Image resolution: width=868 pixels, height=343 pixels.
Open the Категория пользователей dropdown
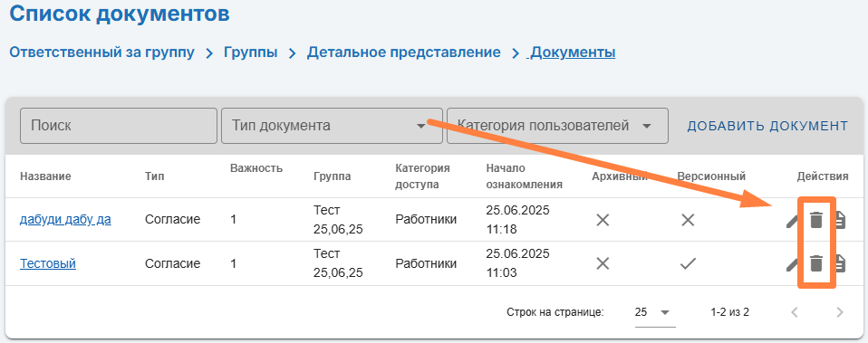point(557,126)
